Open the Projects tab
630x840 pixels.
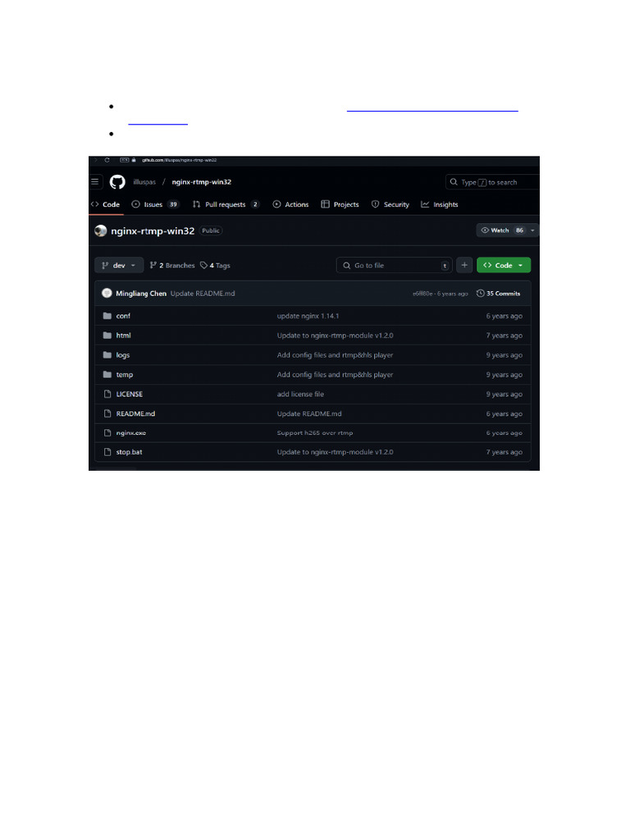click(x=340, y=204)
